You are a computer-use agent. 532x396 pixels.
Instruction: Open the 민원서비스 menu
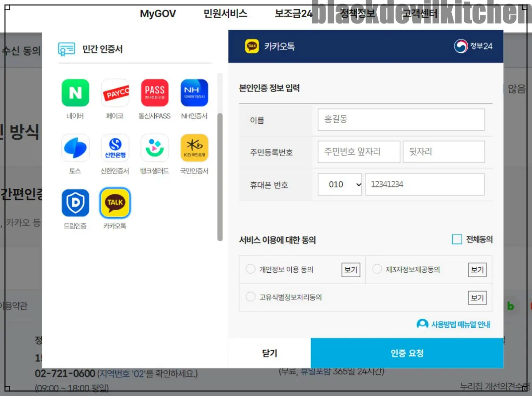click(x=225, y=14)
